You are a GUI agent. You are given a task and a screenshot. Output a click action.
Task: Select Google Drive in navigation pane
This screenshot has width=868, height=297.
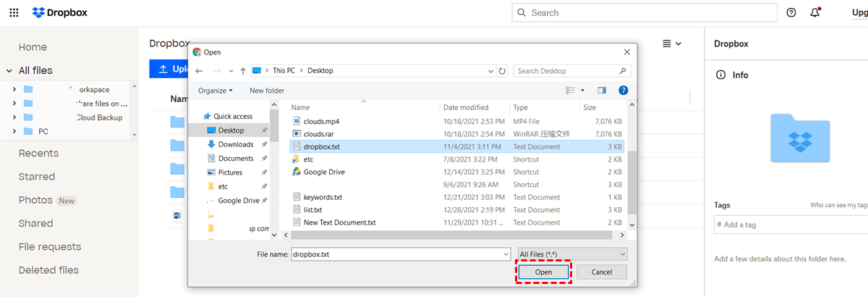tap(238, 201)
